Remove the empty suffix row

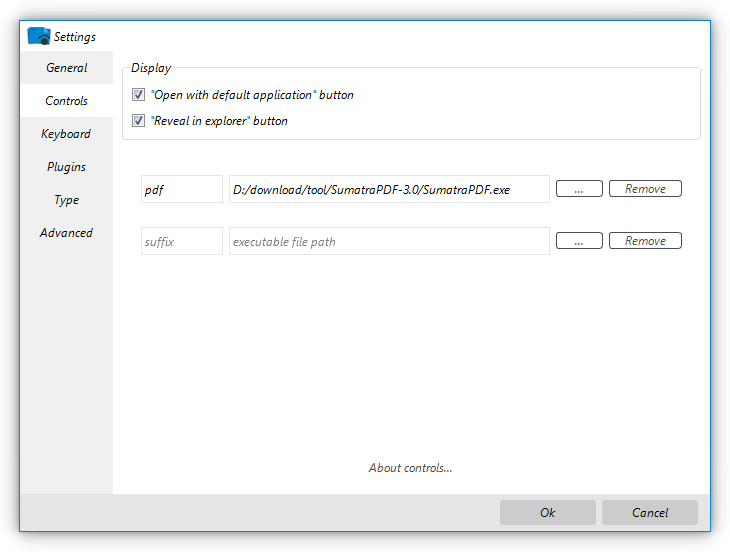pyautogui.click(x=645, y=241)
